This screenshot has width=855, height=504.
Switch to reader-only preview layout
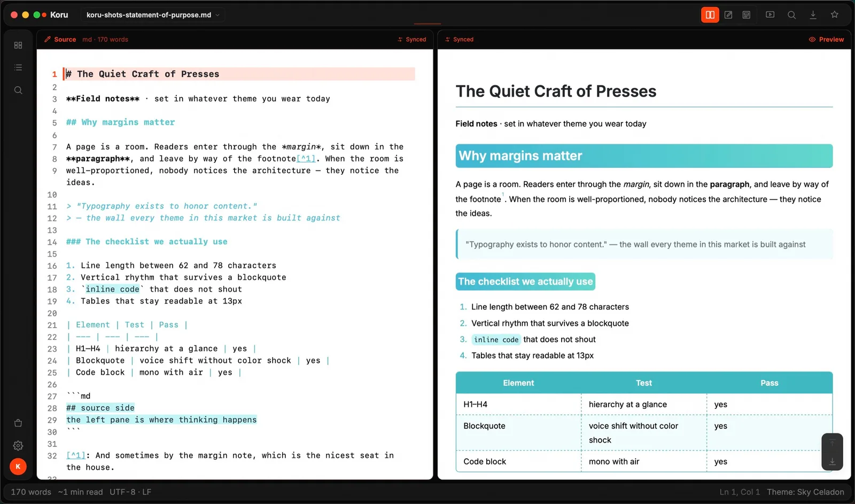(747, 15)
